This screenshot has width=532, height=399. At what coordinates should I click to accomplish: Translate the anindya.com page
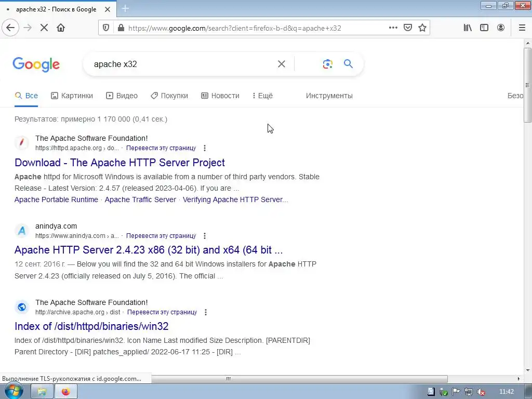pyautogui.click(x=161, y=236)
